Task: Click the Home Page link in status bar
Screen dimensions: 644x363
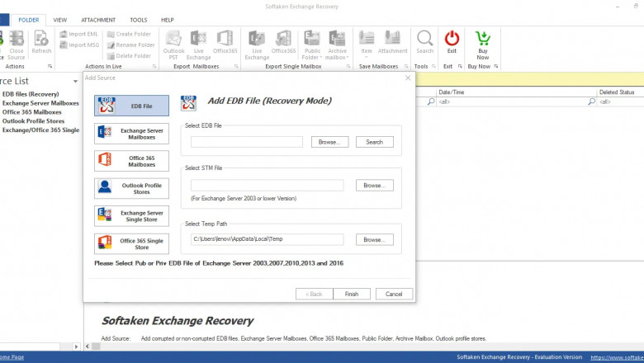Action: [x=12, y=357]
